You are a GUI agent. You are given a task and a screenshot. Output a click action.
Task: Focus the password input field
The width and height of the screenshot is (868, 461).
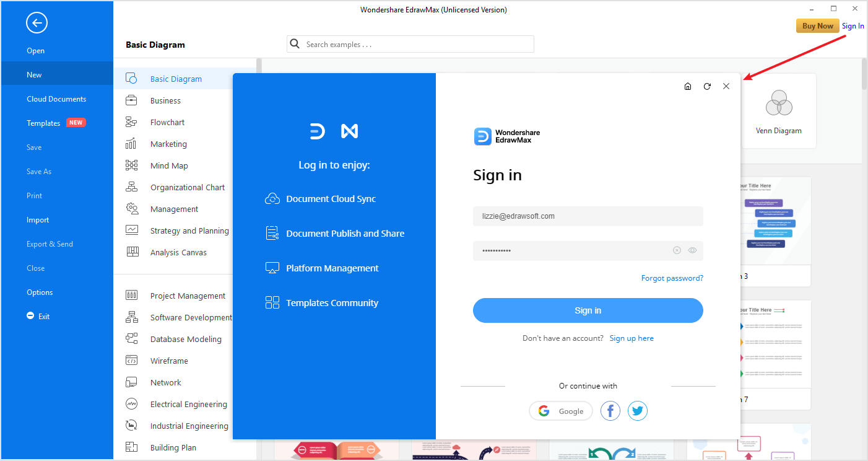588,250
